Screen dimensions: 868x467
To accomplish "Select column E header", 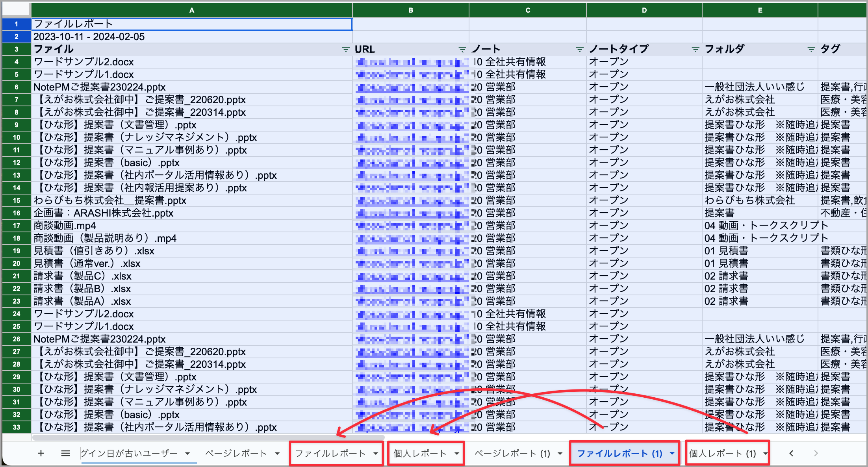I will click(760, 10).
